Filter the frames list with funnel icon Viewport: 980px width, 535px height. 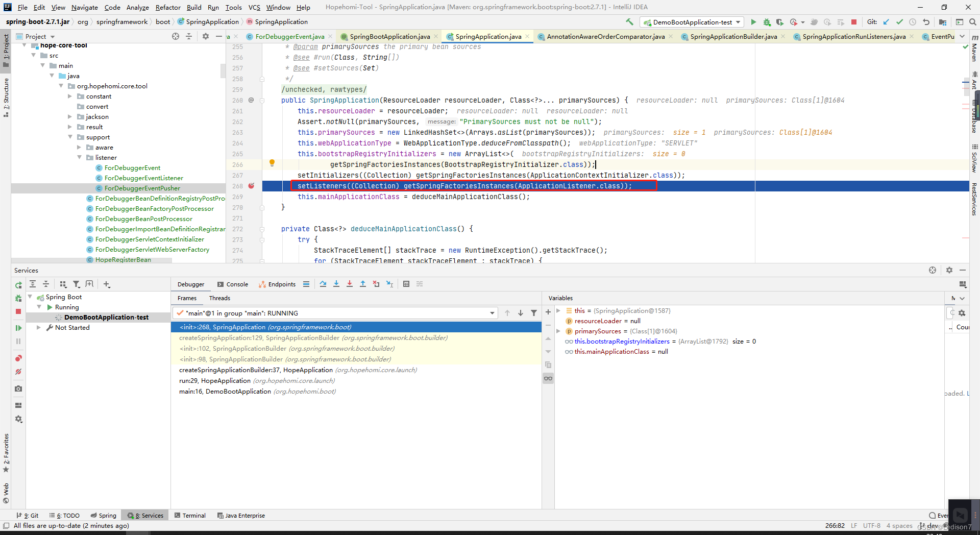pos(534,313)
